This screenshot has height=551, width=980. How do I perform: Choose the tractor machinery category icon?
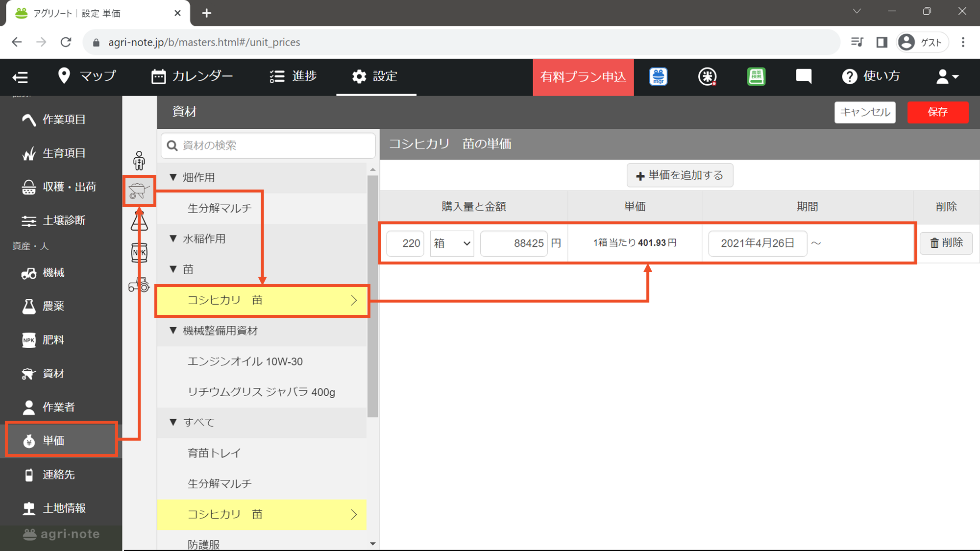click(x=139, y=285)
